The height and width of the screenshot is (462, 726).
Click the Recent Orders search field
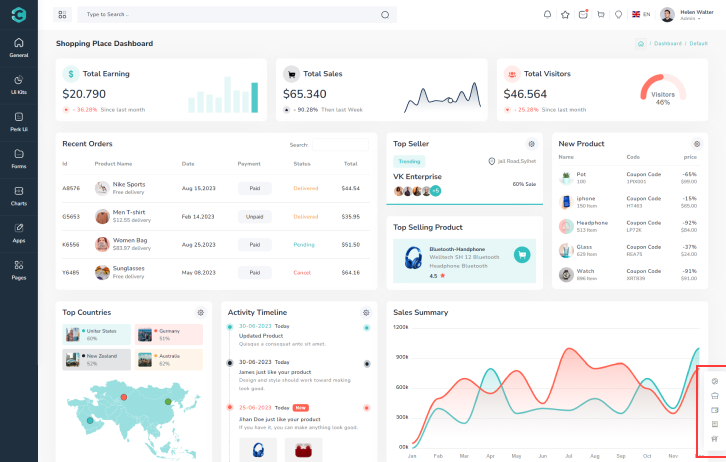coord(339,145)
